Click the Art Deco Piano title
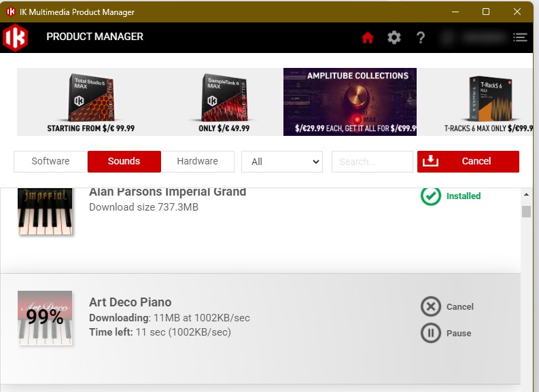The image size is (539, 392). click(x=131, y=302)
